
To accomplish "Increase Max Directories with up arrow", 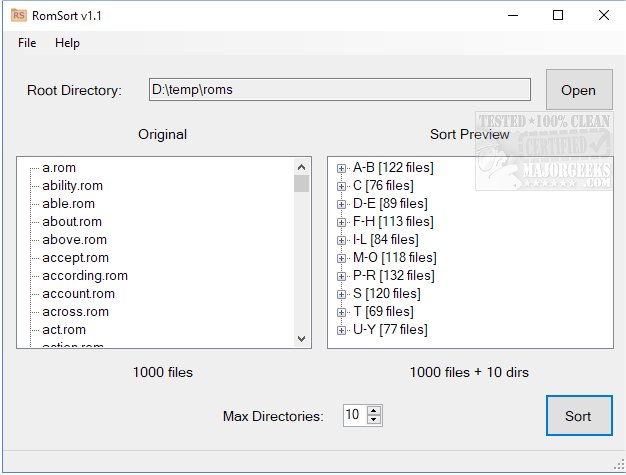I will [x=374, y=410].
